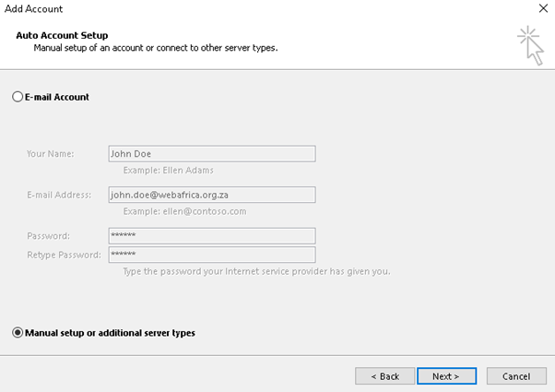Go to the previous step with Back
Image resolution: width=555 pixels, height=392 pixels.
384,376
